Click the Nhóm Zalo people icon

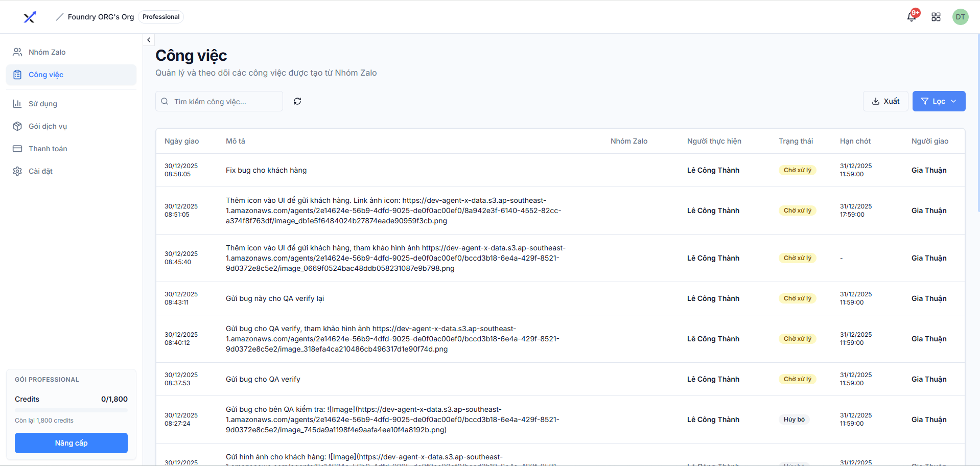17,52
